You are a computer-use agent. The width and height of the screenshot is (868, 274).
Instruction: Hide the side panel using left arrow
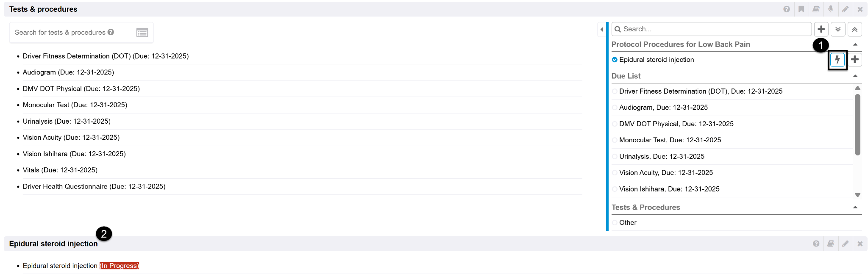pyautogui.click(x=602, y=29)
